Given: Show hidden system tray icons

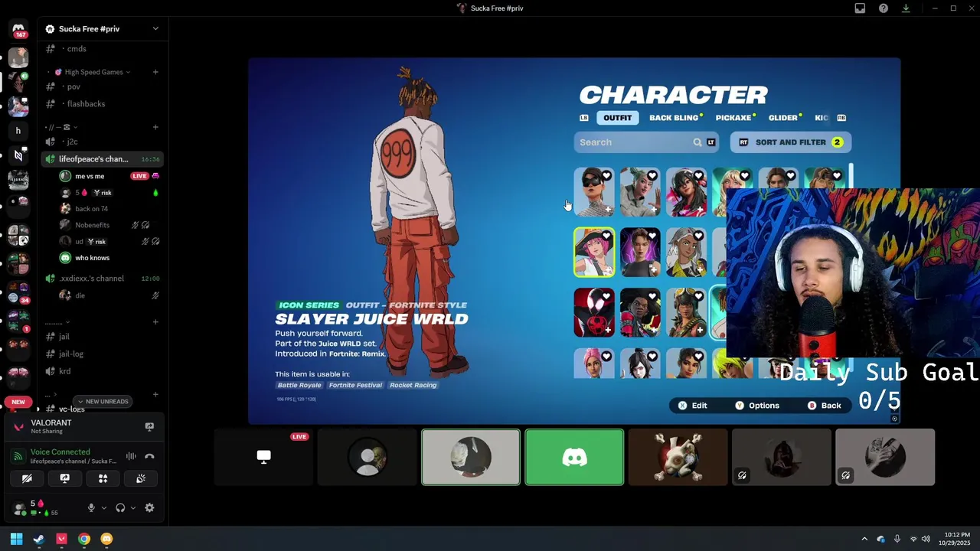Looking at the screenshot, I should [864, 539].
